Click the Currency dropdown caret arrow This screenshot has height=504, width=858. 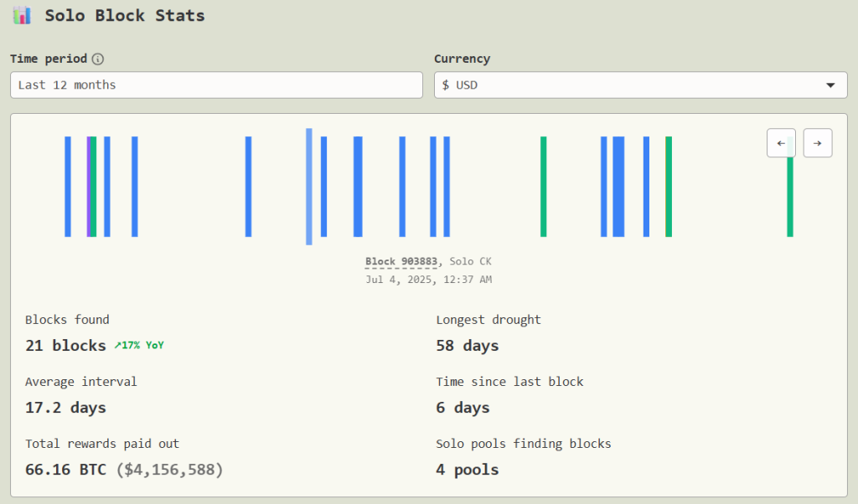pyautogui.click(x=830, y=85)
